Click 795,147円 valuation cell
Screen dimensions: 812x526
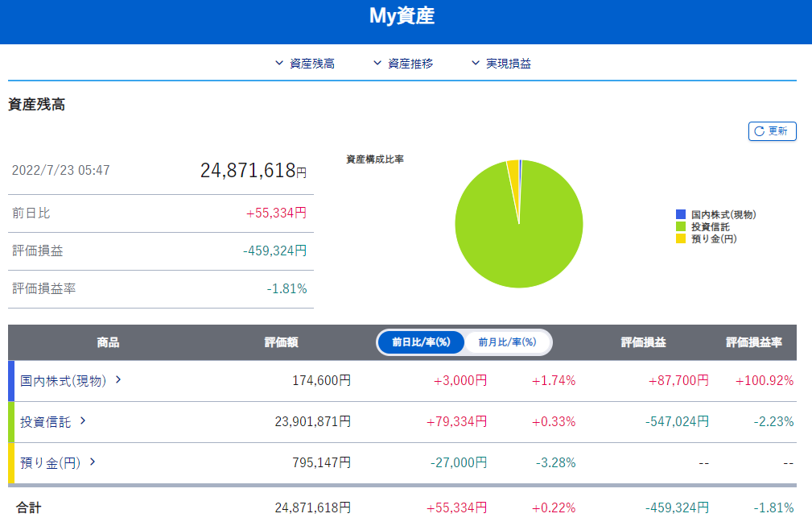click(x=322, y=463)
